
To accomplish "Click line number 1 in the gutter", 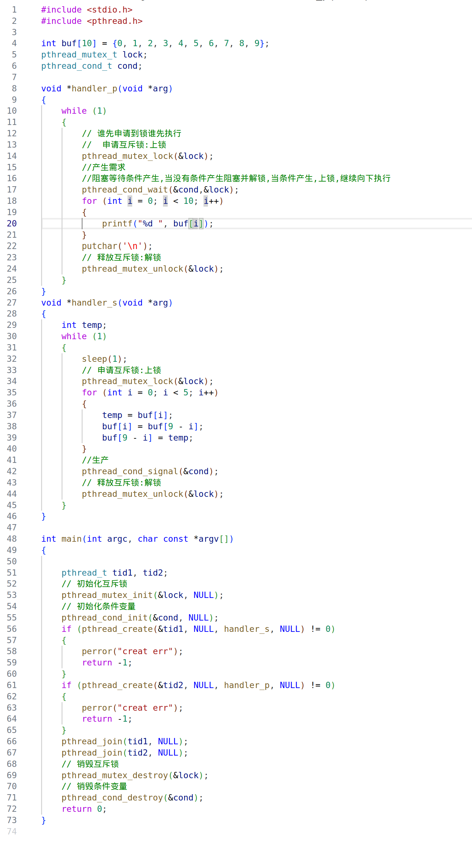I will [x=14, y=10].
